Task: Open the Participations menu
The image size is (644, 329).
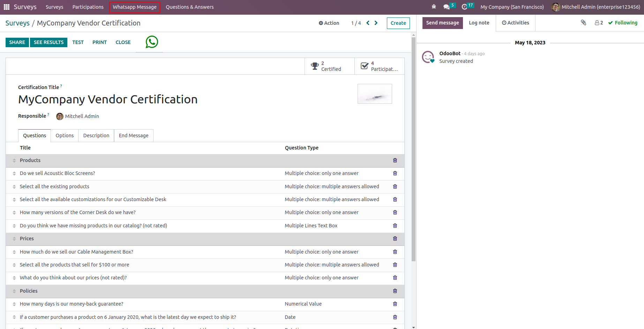Action: (x=88, y=7)
